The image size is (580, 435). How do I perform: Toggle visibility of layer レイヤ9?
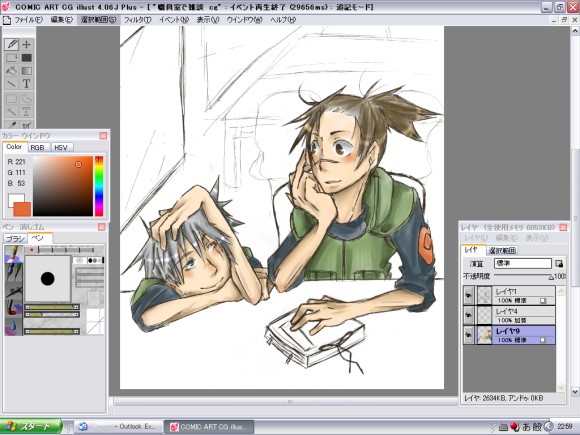(468, 335)
